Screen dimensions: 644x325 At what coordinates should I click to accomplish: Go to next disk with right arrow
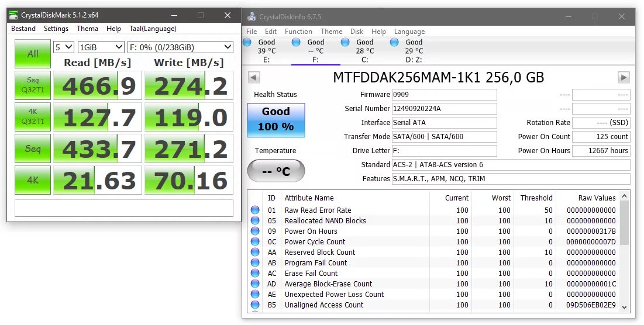[624, 77]
